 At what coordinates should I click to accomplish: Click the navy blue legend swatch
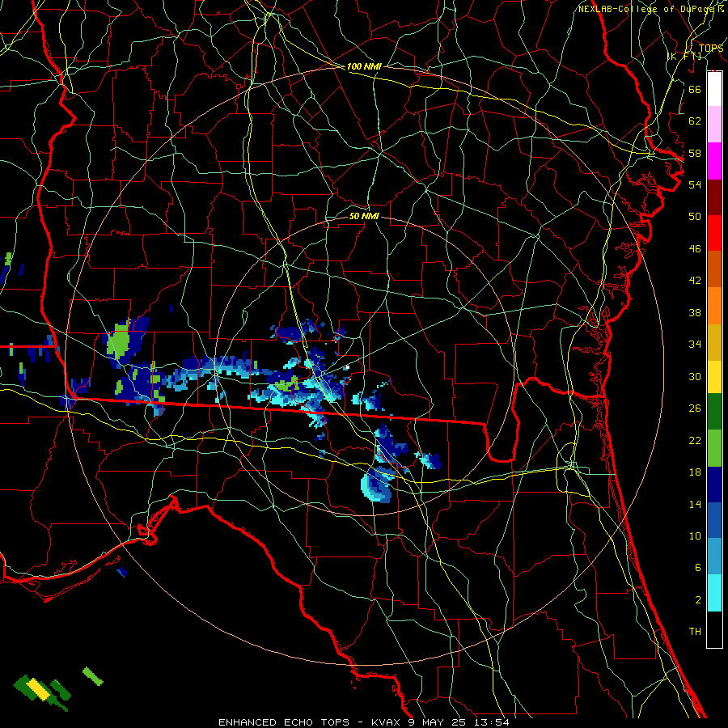pos(714,485)
